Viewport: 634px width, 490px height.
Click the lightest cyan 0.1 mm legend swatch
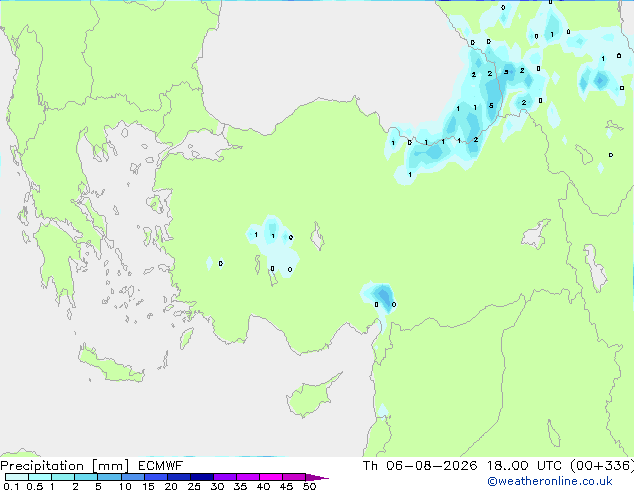coord(17,477)
